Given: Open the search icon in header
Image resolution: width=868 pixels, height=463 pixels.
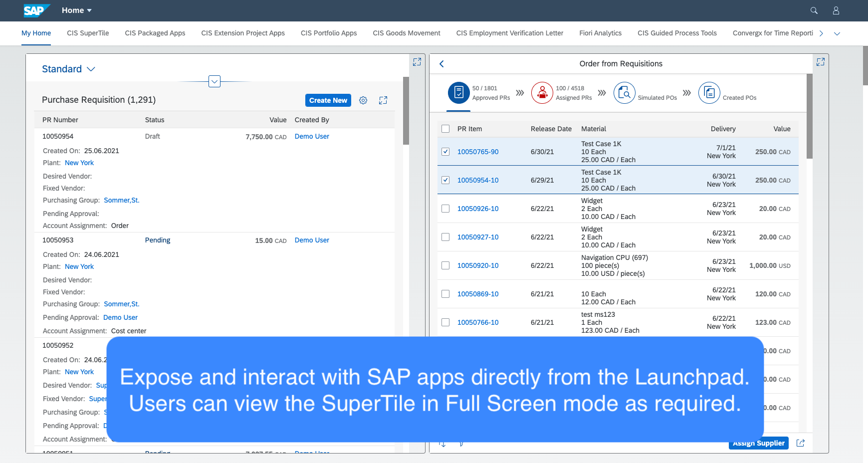Looking at the screenshot, I should [x=814, y=10].
